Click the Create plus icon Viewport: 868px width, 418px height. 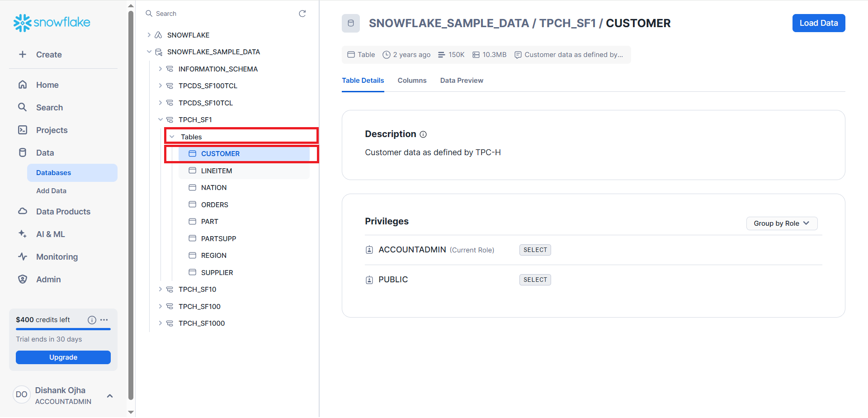pos(23,54)
